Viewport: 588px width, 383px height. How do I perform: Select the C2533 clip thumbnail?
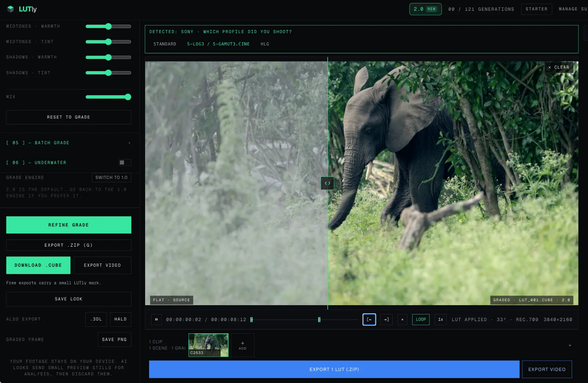(208, 345)
